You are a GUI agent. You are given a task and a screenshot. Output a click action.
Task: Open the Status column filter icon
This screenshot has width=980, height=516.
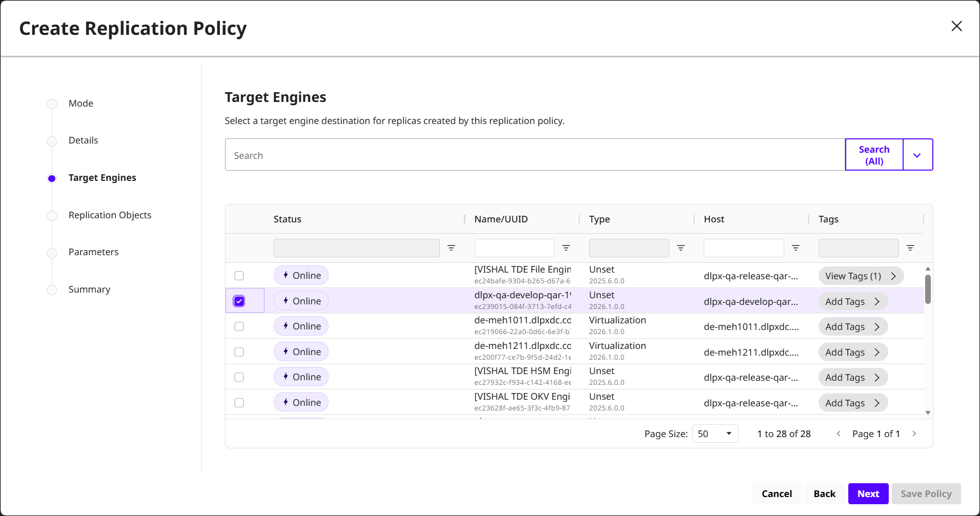451,248
